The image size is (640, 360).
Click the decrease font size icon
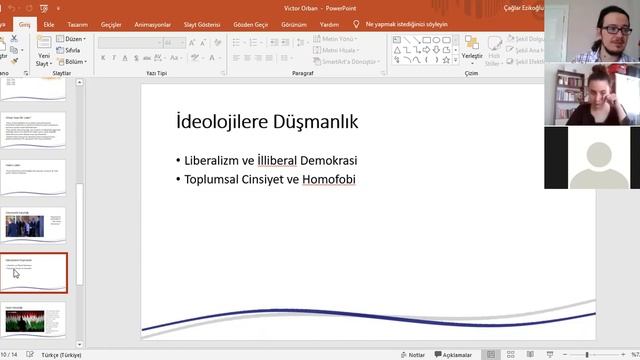coord(203,42)
